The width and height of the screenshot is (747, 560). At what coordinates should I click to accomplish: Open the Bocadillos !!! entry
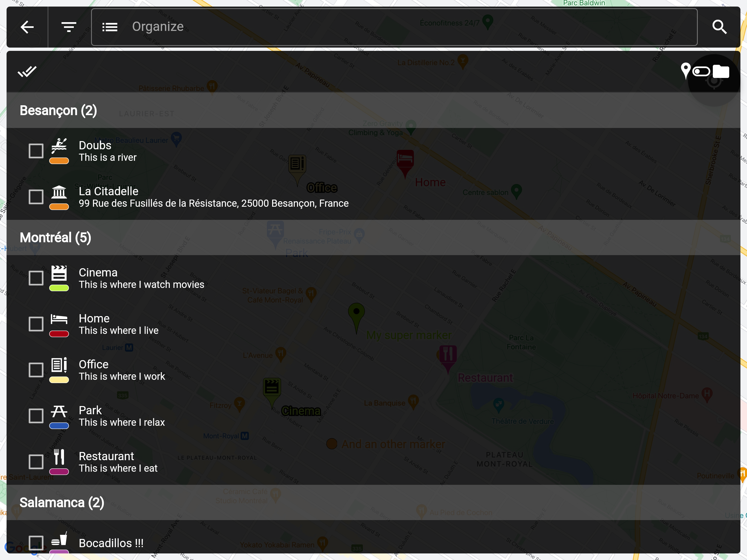coord(111,543)
